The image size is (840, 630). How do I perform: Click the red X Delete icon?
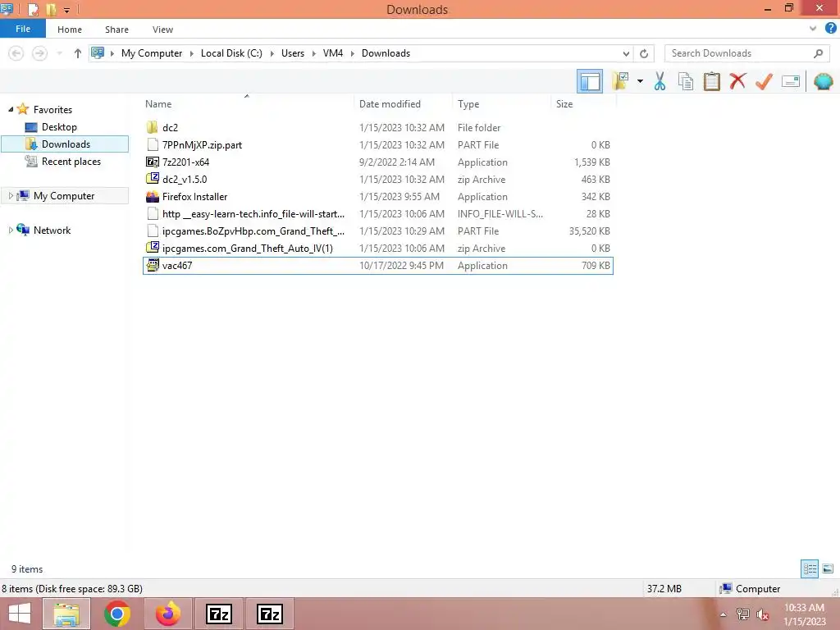click(x=737, y=81)
